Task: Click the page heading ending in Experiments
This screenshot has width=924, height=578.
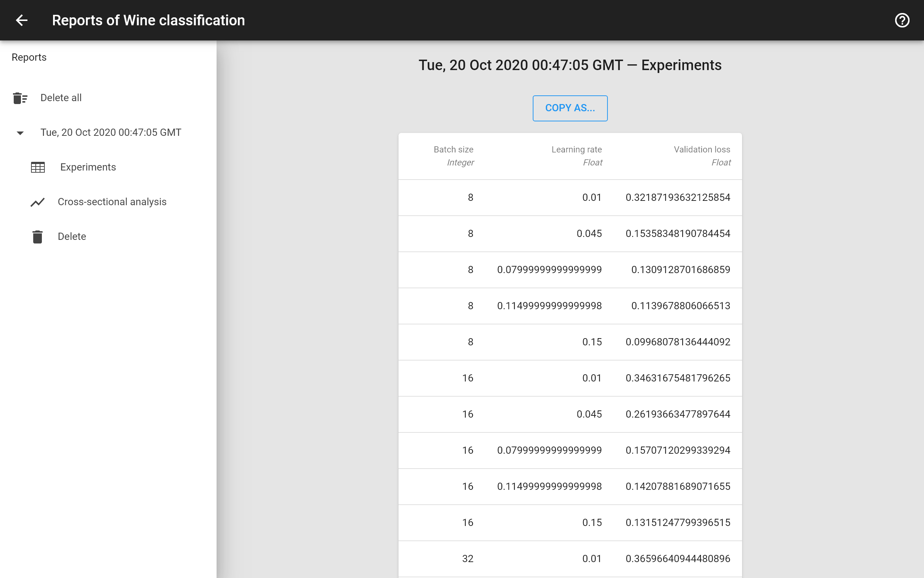Action: coord(570,65)
